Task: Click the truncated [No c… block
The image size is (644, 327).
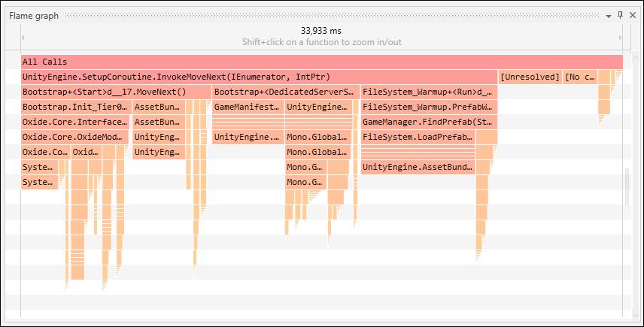Action: (x=580, y=77)
